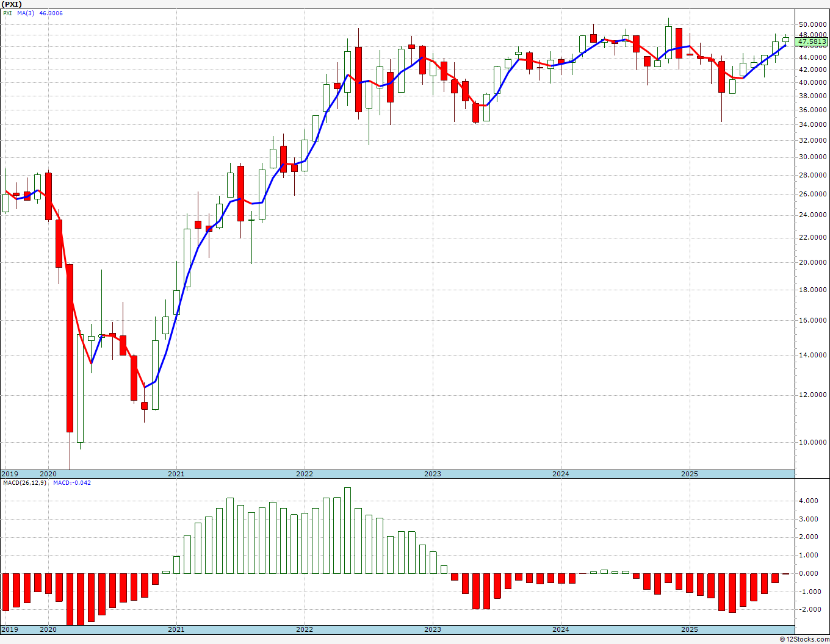The image size is (830, 644).
Task: Select the 3.000 MACD axis label
Action: [x=809, y=519]
